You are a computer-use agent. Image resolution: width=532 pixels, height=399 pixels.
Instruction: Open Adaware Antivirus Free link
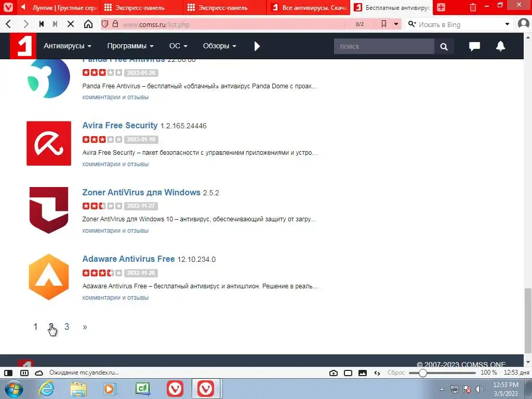[128, 259]
